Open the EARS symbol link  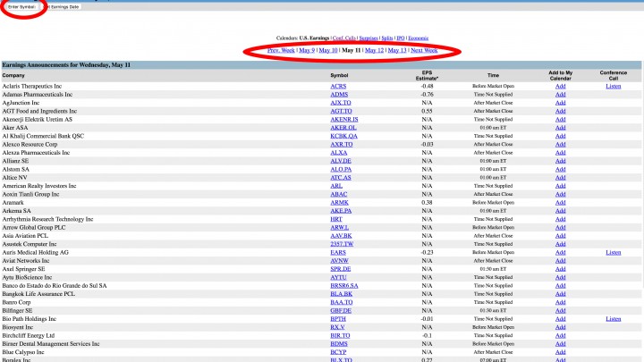click(x=338, y=252)
